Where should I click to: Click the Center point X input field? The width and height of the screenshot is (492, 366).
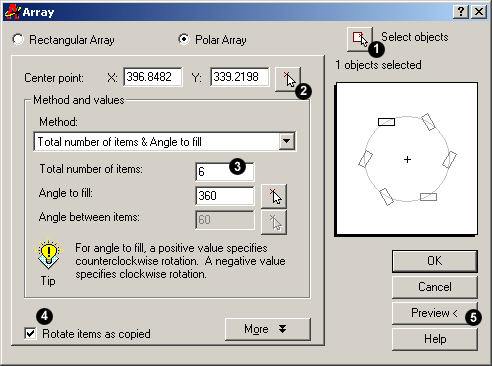153,77
